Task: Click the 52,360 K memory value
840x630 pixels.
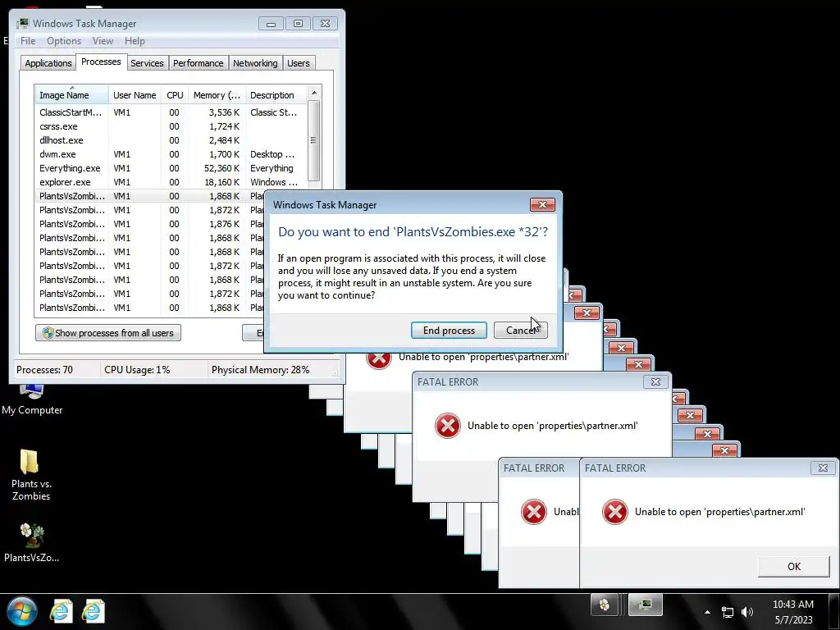Action: click(x=221, y=168)
